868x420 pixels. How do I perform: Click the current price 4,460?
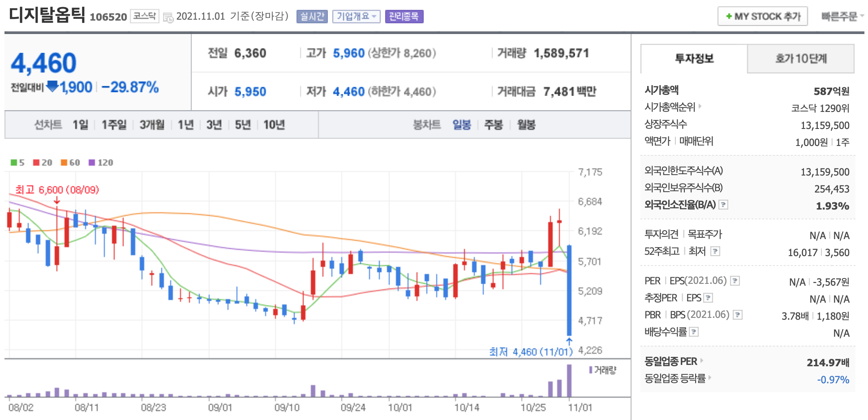tap(44, 63)
